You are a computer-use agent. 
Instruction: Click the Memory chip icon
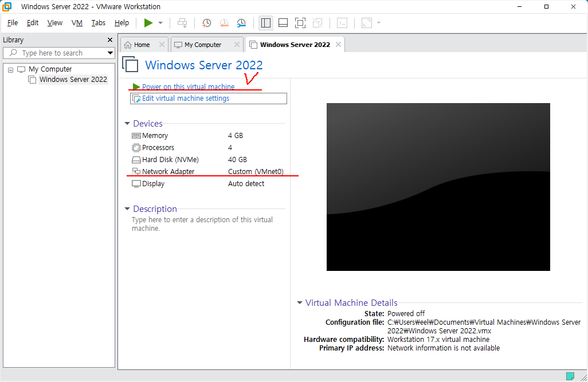pyautogui.click(x=136, y=136)
